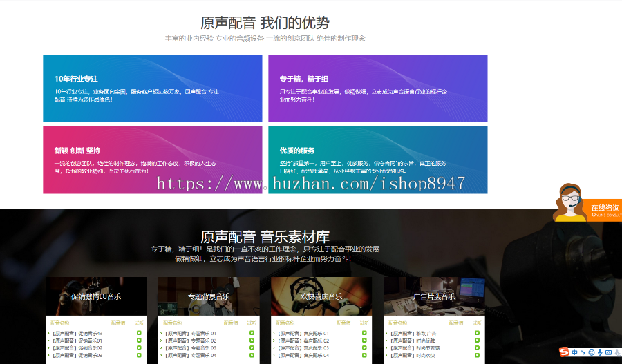Image resolution: width=622 pixels, height=364 pixels.
Task: Open the 【原声配音】喜庆配乐 02 link
Action: click(303, 341)
